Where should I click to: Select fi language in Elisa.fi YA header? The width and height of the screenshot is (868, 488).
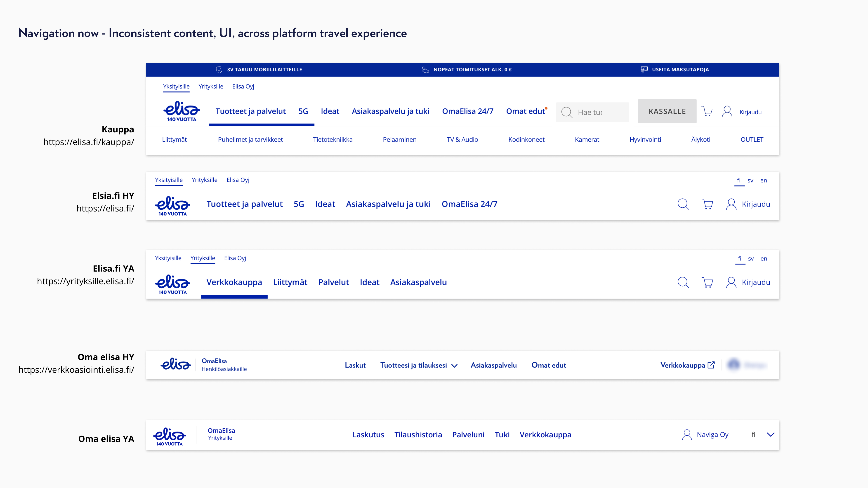pyautogui.click(x=740, y=259)
